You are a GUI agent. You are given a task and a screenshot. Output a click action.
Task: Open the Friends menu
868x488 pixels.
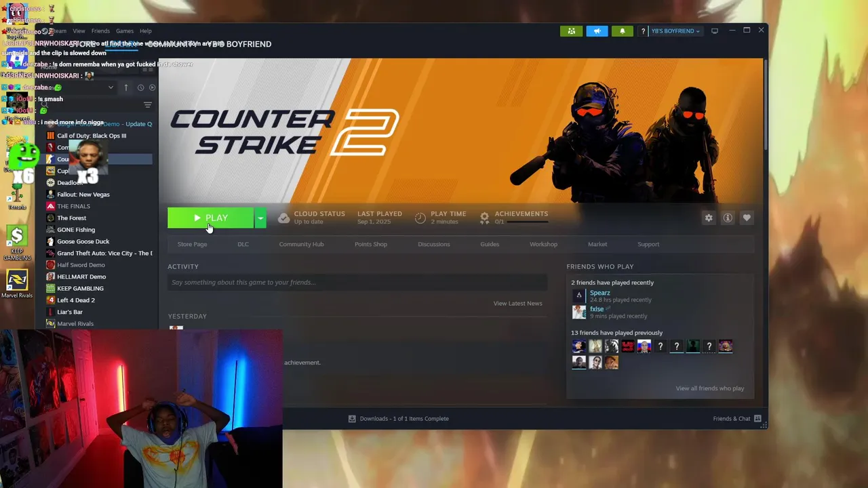100,31
